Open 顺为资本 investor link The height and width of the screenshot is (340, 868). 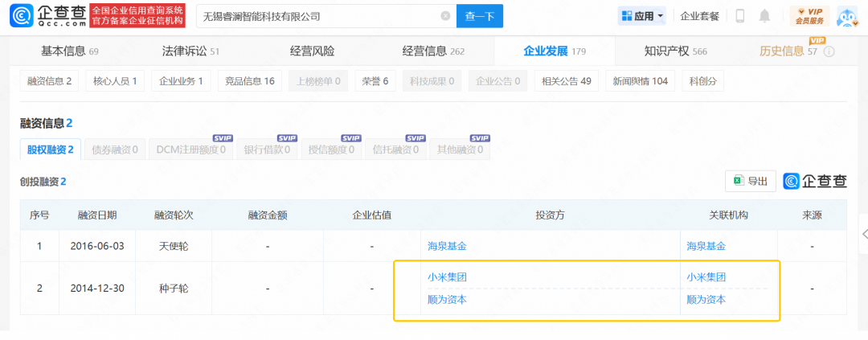point(447,300)
